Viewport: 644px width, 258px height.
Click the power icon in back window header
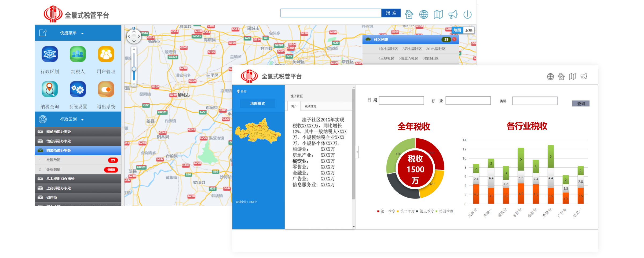coord(467,14)
